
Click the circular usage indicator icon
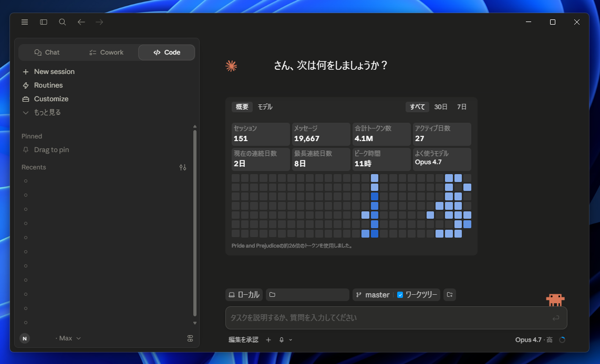coord(562,340)
